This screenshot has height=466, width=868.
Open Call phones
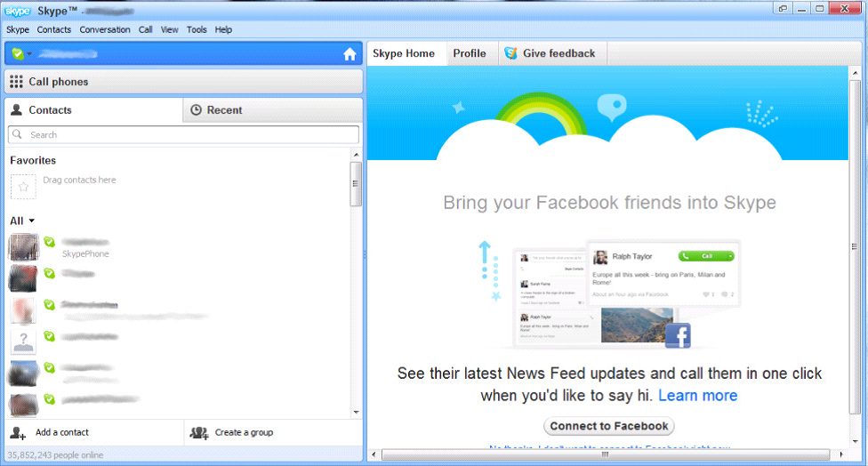pos(184,82)
